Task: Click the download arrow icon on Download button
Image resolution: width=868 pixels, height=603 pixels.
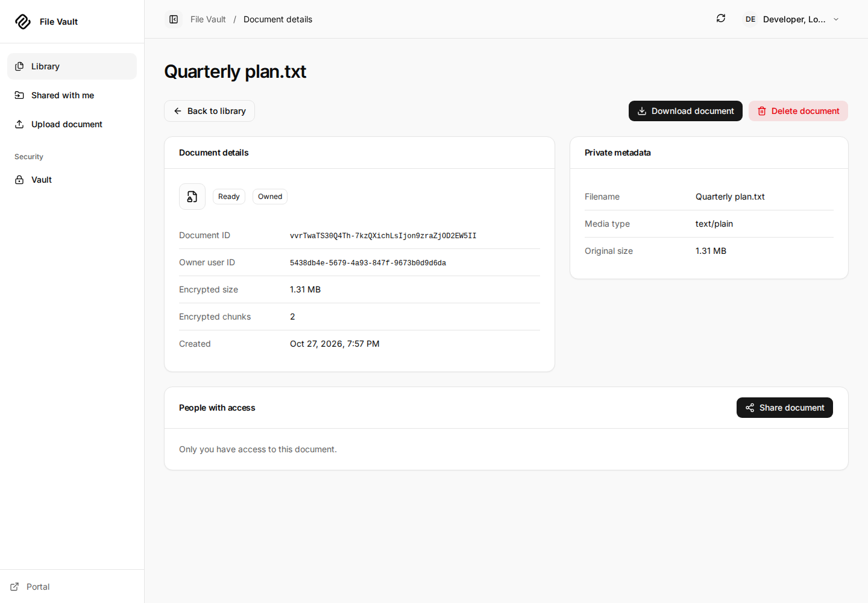Action: click(x=642, y=111)
